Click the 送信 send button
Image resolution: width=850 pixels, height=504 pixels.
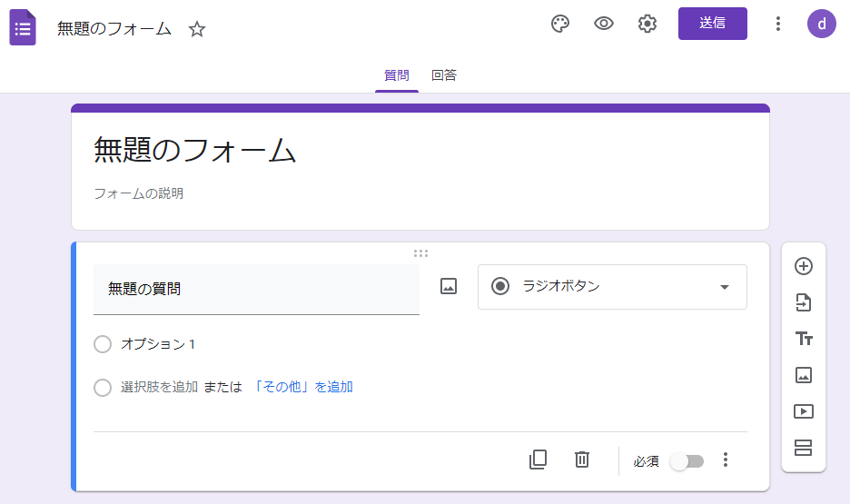712,24
